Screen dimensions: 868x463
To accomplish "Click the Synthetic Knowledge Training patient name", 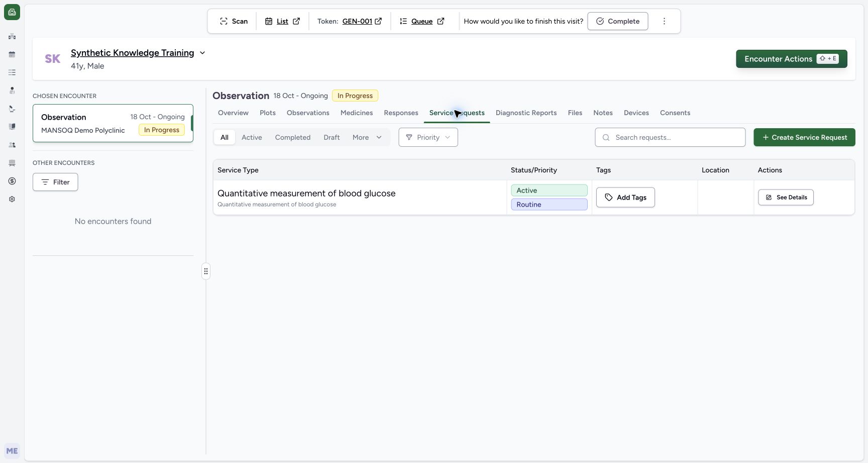I will pos(132,53).
